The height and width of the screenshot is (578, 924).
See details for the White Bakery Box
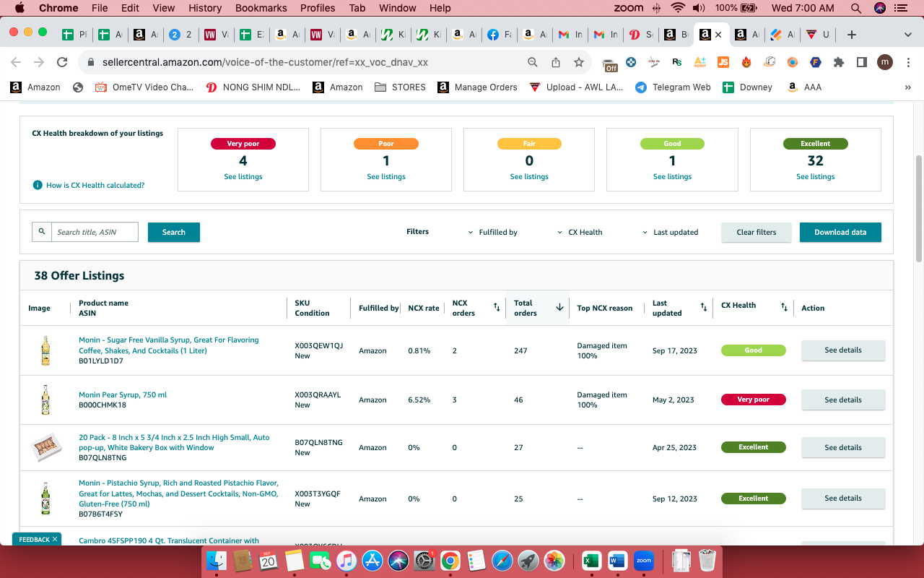(x=843, y=447)
